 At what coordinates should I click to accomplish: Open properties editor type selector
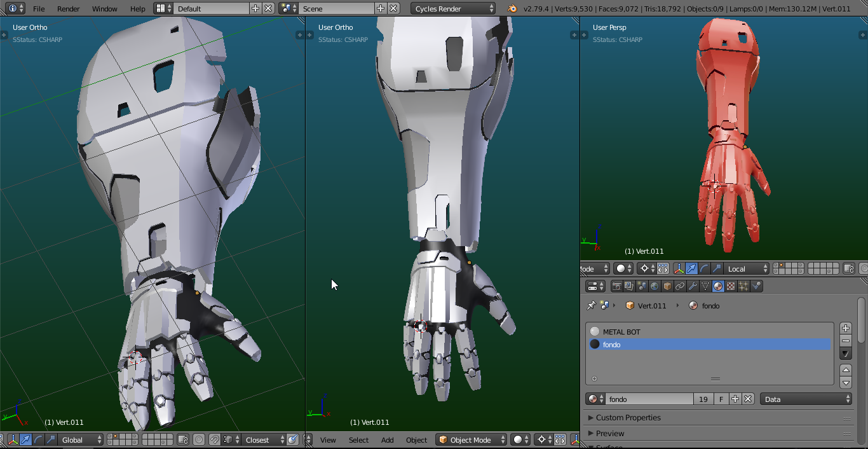(595, 286)
